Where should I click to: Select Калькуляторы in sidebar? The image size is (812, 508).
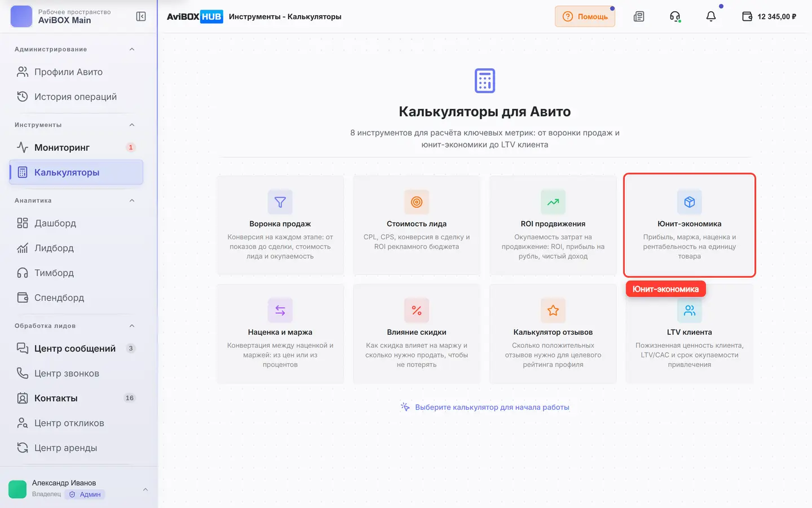(76, 172)
